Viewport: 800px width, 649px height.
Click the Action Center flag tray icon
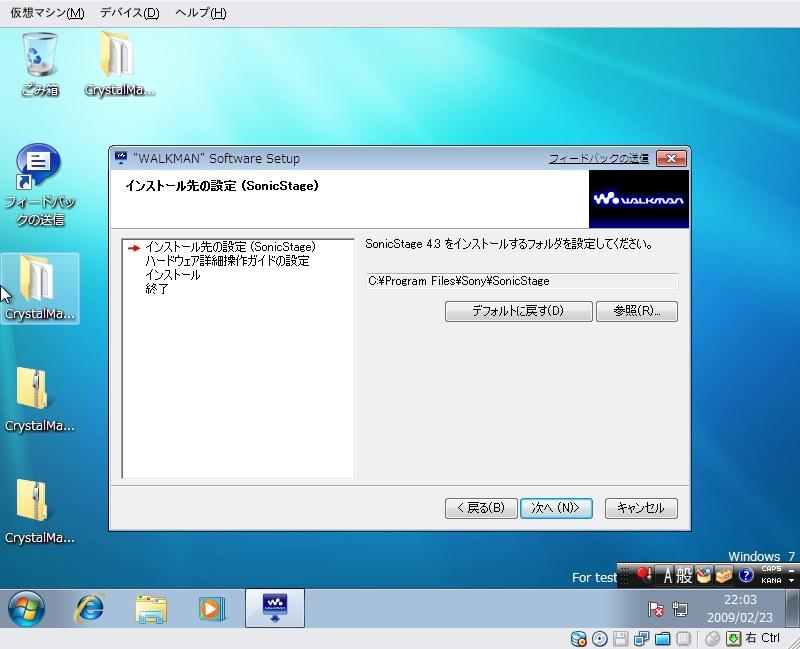coord(656,609)
